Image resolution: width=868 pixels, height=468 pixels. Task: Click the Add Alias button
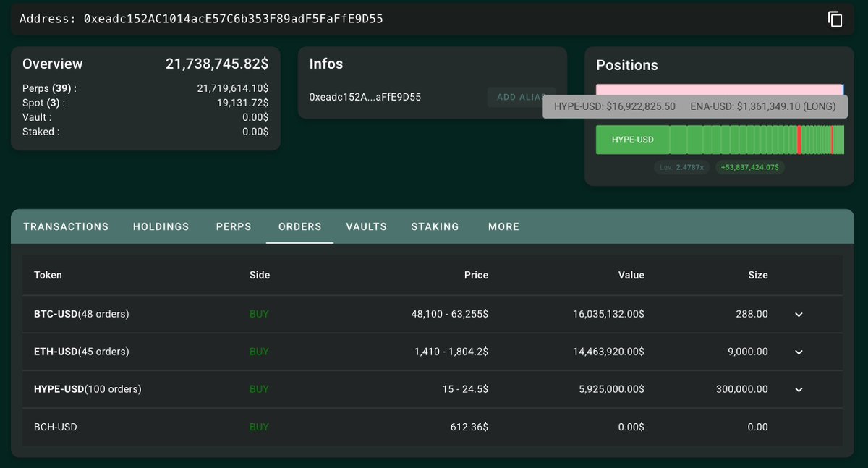[515, 97]
